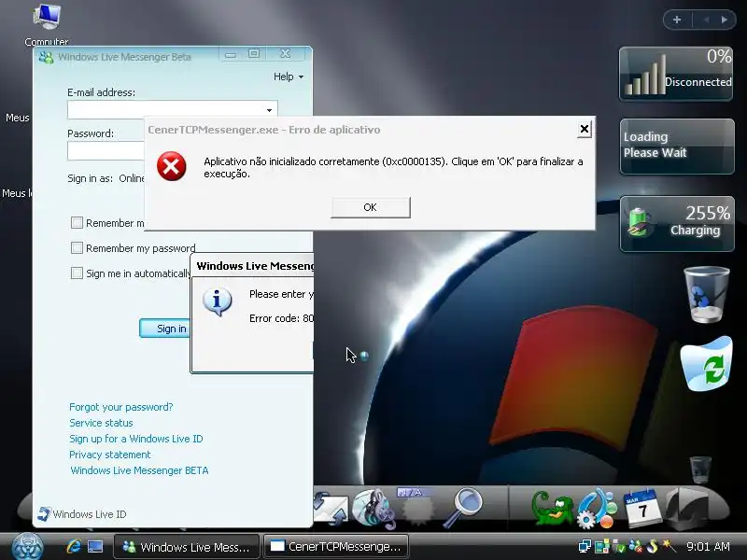The height and width of the screenshot is (560, 747).
Task: Launch the green lizard app in the dock
Action: tap(552, 510)
